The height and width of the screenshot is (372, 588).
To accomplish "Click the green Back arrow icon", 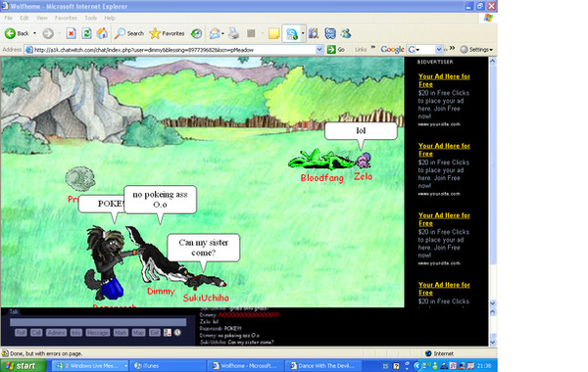I will point(10,33).
